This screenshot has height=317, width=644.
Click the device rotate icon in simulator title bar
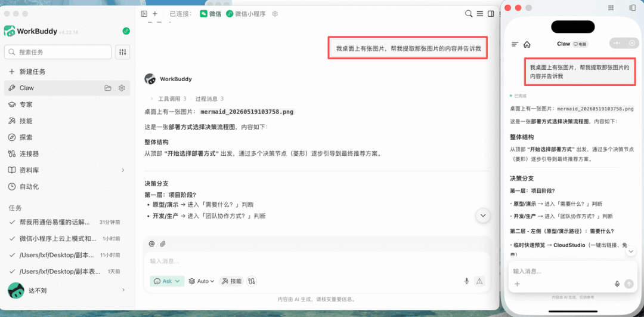point(632,8)
